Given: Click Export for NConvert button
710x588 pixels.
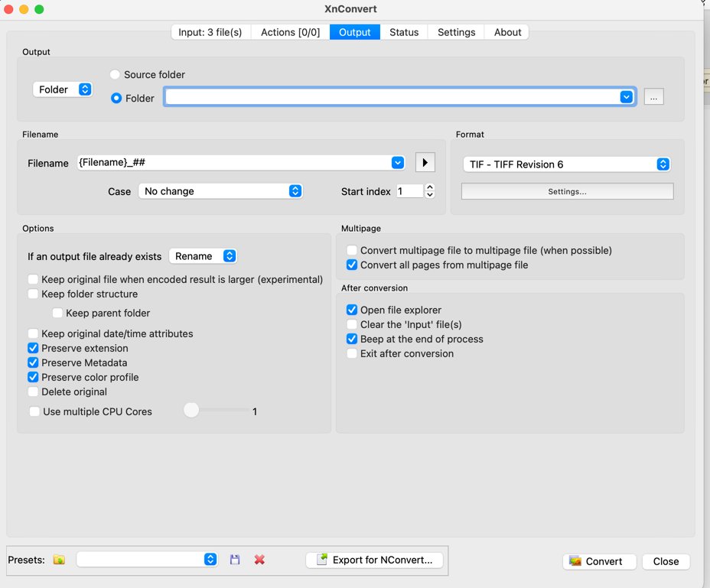Looking at the screenshot, I should (x=375, y=560).
